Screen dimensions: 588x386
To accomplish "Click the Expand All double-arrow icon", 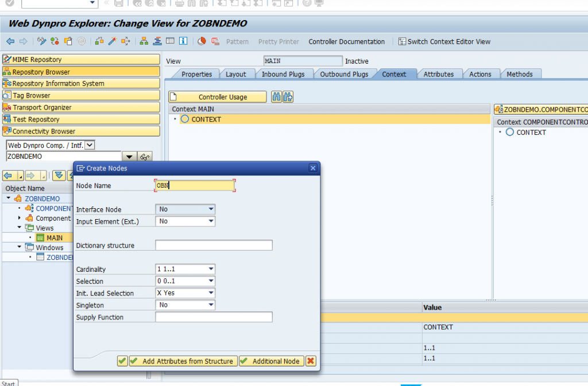I will click(x=59, y=175).
